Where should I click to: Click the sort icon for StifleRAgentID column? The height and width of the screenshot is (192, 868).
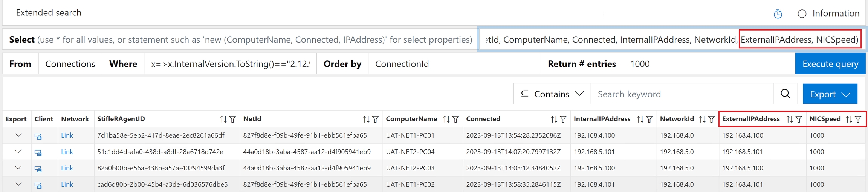(223, 119)
